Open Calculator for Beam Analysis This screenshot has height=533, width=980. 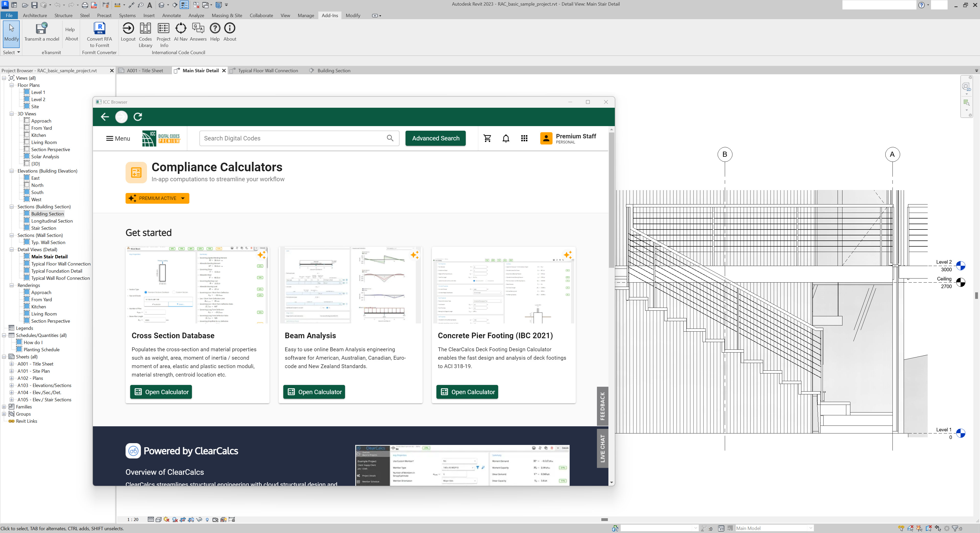point(314,392)
